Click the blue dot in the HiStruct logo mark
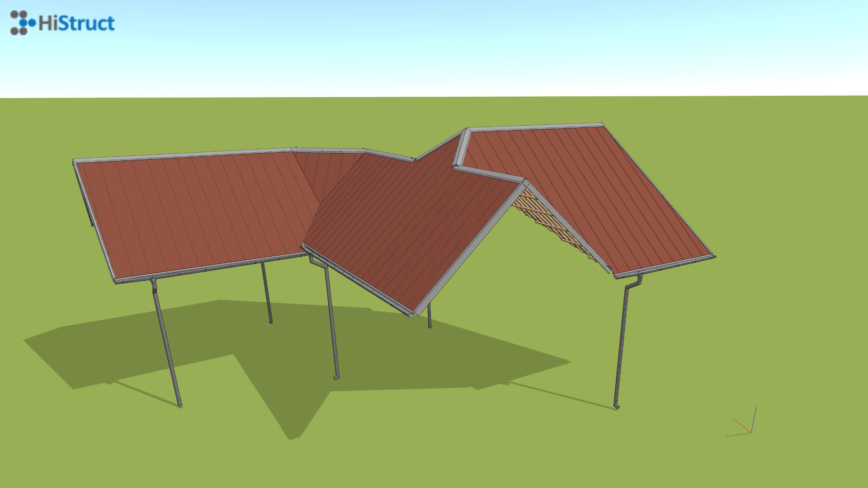868x488 pixels. pyautogui.click(x=22, y=23)
